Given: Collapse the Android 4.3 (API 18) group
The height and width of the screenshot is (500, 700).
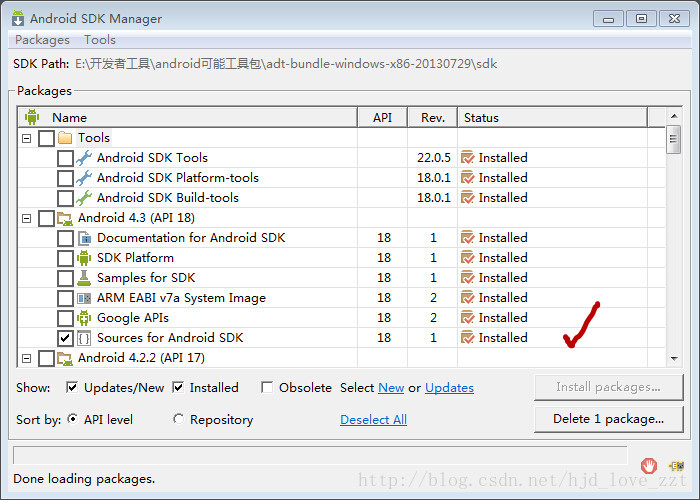Looking at the screenshot, I should coord(27,218).
